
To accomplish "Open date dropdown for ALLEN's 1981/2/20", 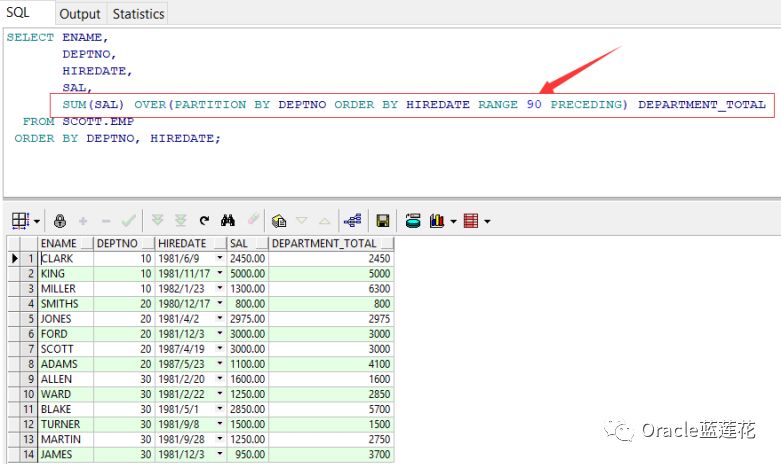I will [220, 378].
